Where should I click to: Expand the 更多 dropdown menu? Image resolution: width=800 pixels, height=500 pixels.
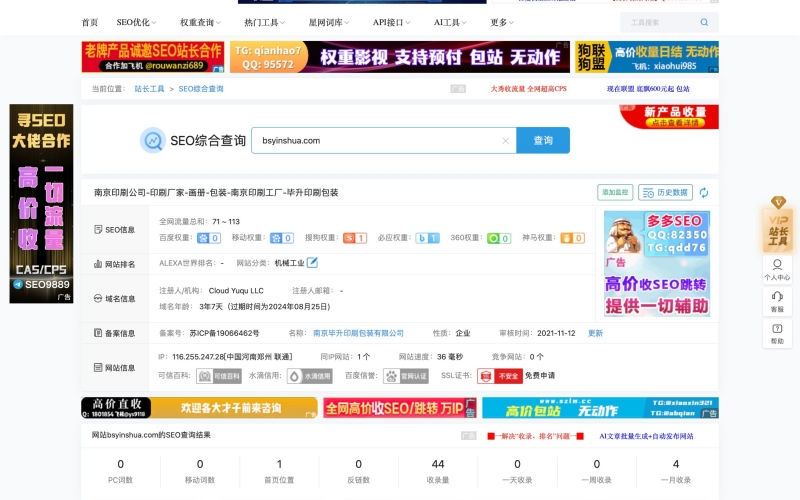502,22
